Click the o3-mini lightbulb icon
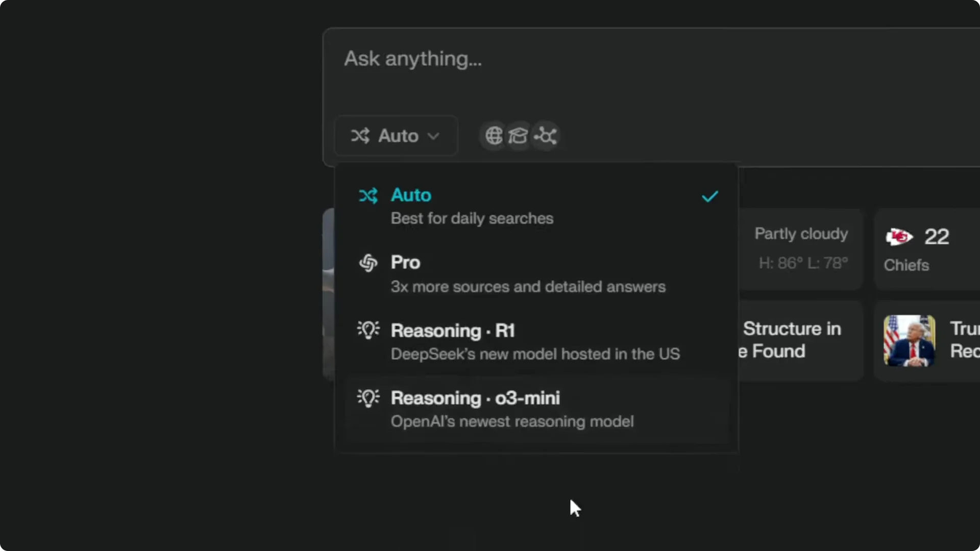 369,398
